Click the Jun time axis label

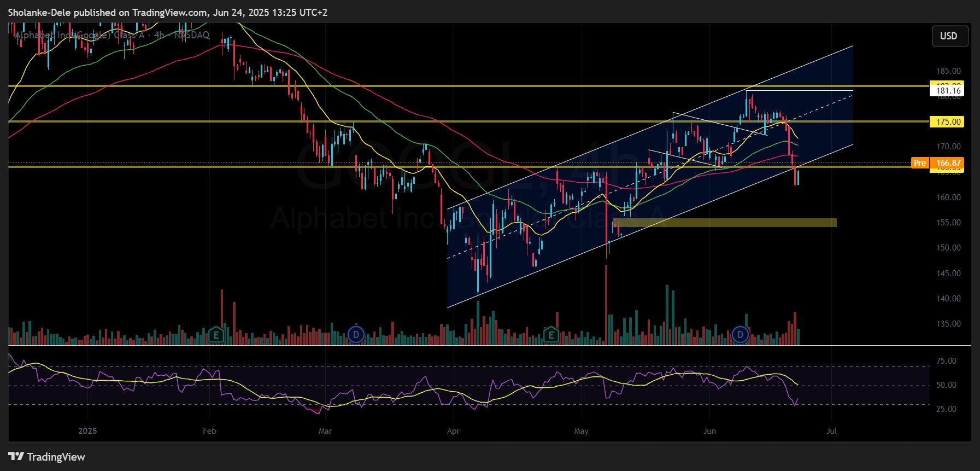click(x=709, y=431)
